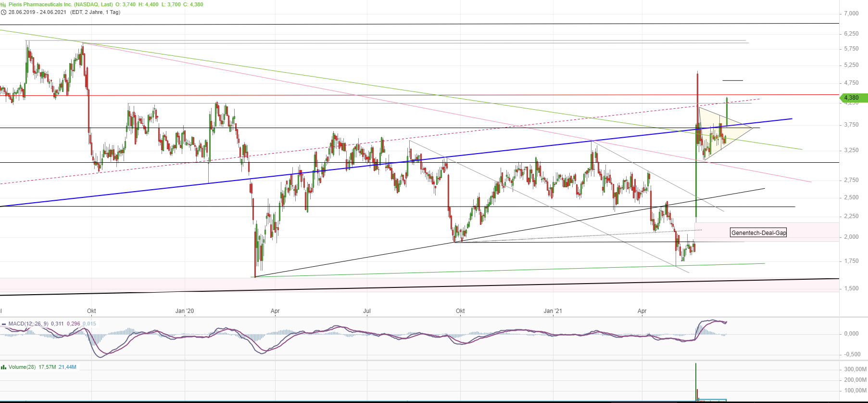This screenshot has width=868, height=403.
Task: Open the Pieris Pharmaceuticals Inc. title
Action: click(40, 4)
